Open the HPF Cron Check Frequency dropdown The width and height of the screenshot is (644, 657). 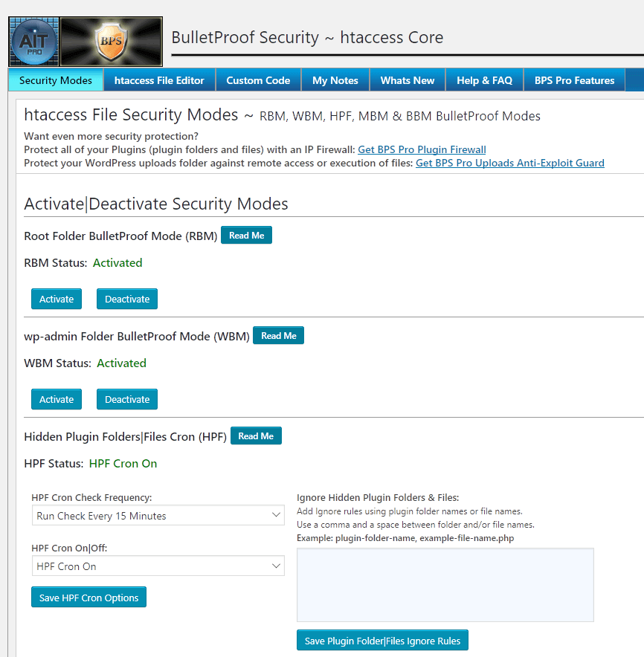pyautogui.click(x=158, y=515)
